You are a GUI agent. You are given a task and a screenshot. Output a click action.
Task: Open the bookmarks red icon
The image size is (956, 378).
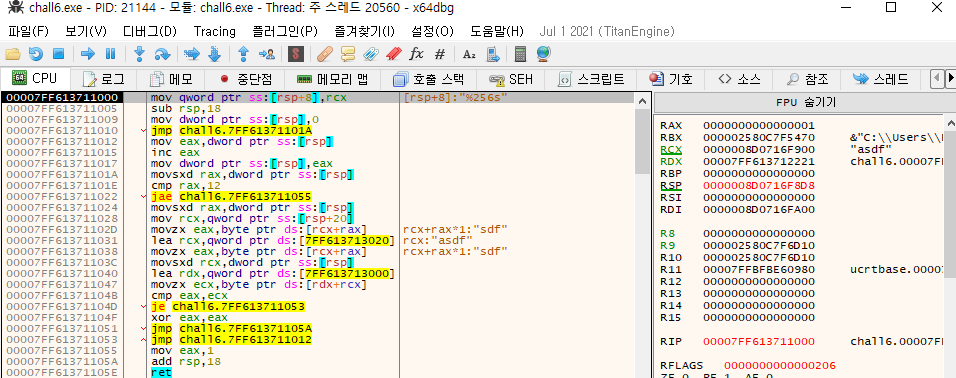point(393,54)
